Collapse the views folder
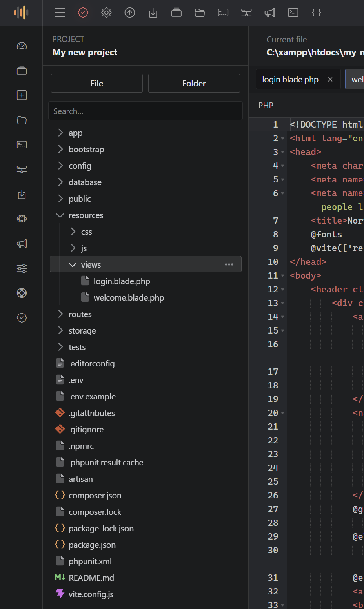 coord(73,265)
